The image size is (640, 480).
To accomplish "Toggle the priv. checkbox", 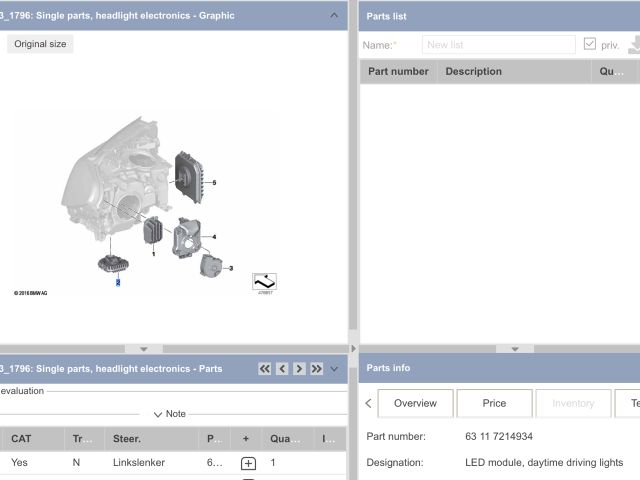I will pyautogui.click(x=590, y=45).
